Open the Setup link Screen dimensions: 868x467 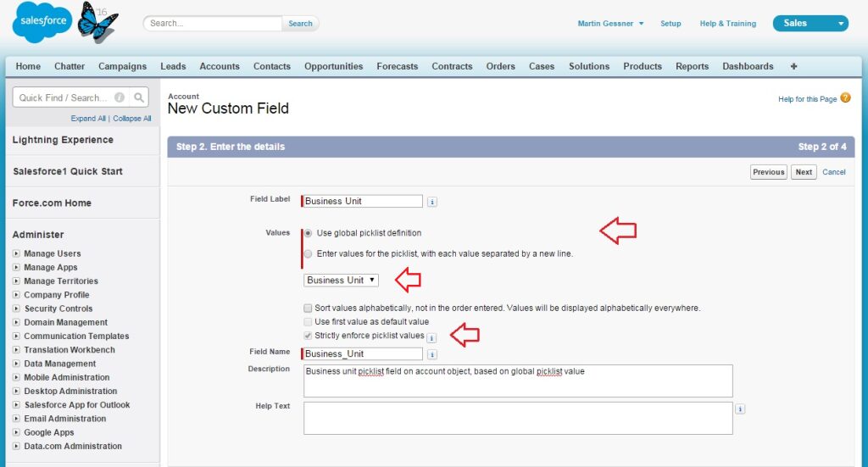coord(670,23)
